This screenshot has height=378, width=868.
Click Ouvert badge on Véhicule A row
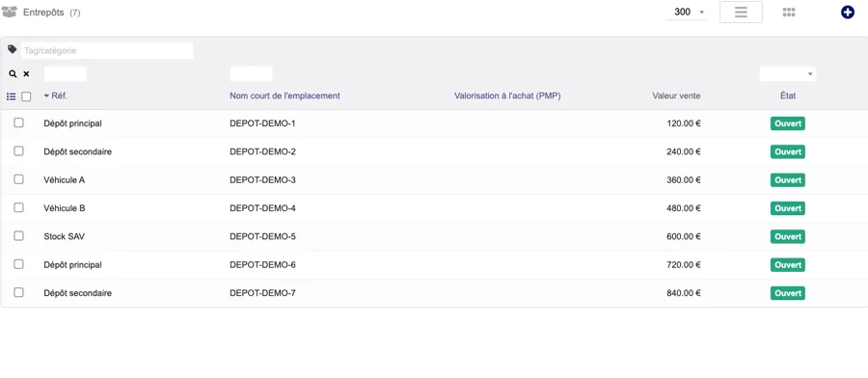click(x=788, y=180)
